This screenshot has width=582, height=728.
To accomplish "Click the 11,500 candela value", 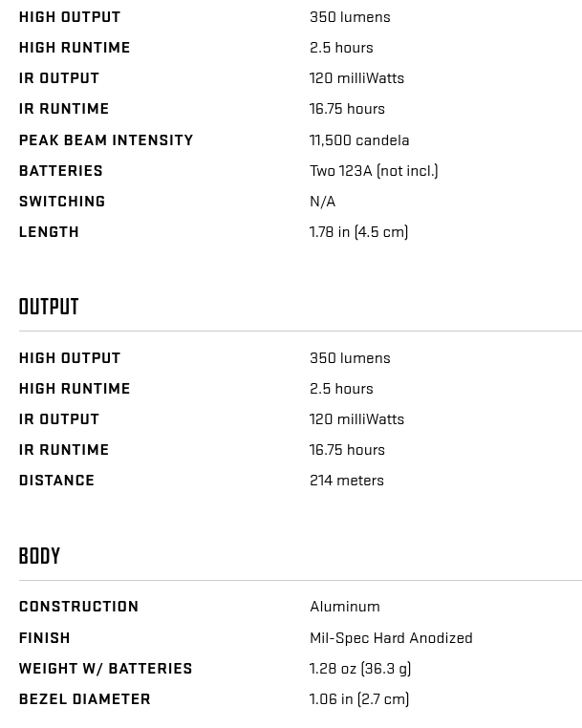I will (x=359, y=140).
